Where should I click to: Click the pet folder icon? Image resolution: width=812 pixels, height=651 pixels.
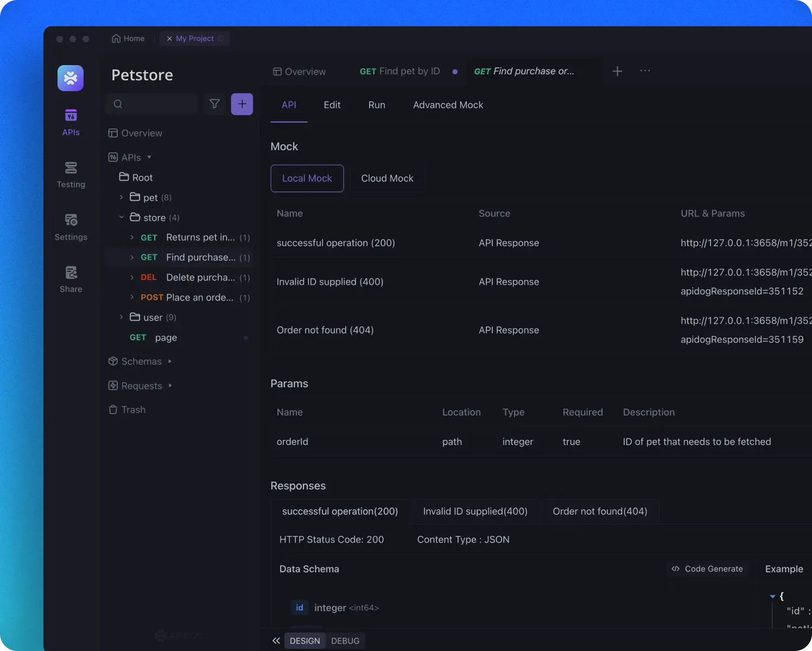(x=135, y=197)
